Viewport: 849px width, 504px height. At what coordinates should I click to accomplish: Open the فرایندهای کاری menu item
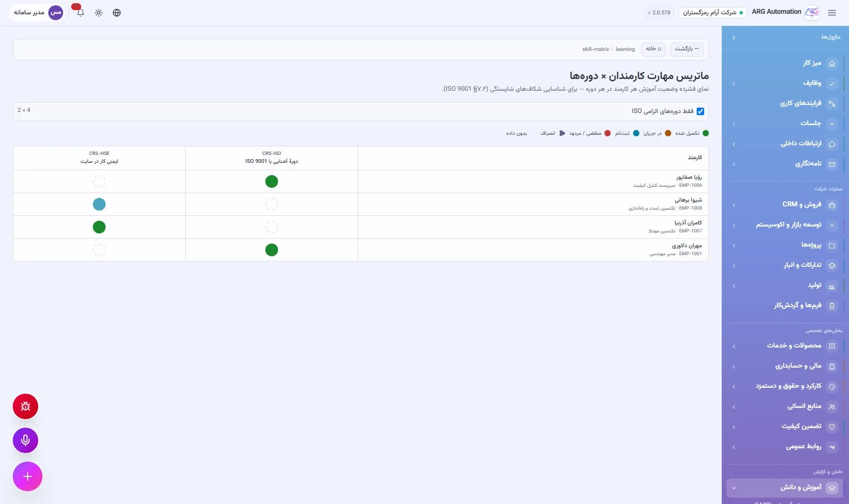785,103
